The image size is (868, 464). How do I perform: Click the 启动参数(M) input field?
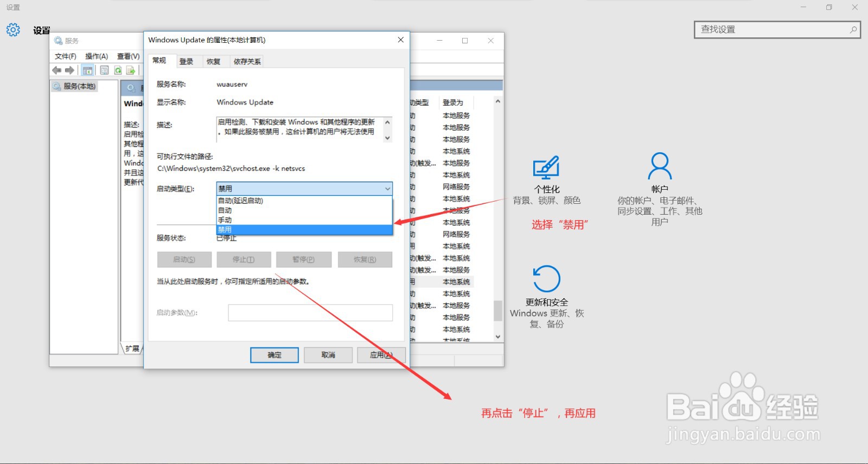(x=310, y=313)
